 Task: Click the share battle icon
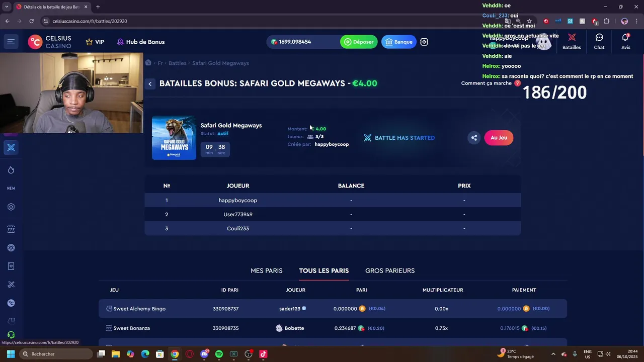pyautogui.click(x=474, y=138)
